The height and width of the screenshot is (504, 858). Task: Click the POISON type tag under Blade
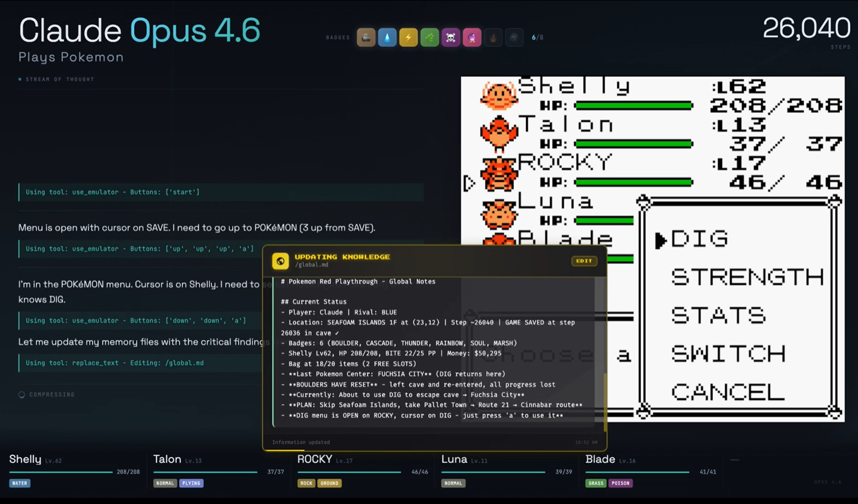pos(621,483)
